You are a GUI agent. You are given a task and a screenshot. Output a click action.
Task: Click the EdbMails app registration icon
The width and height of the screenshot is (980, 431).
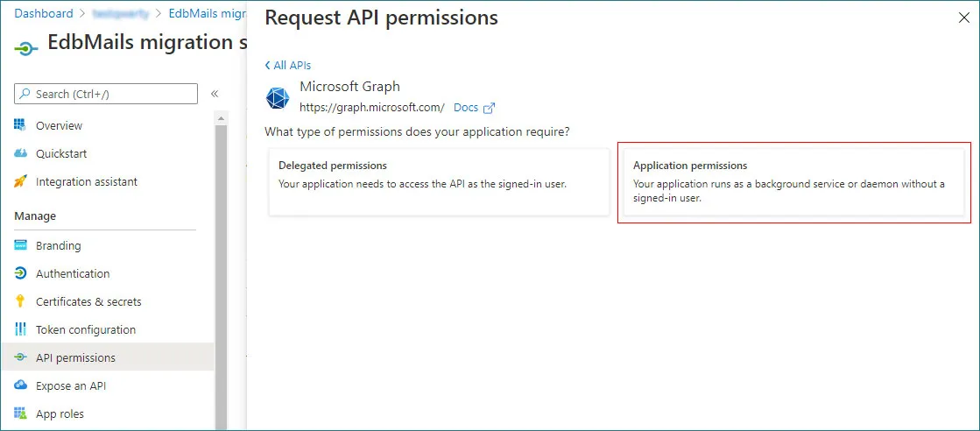(25, 48)
